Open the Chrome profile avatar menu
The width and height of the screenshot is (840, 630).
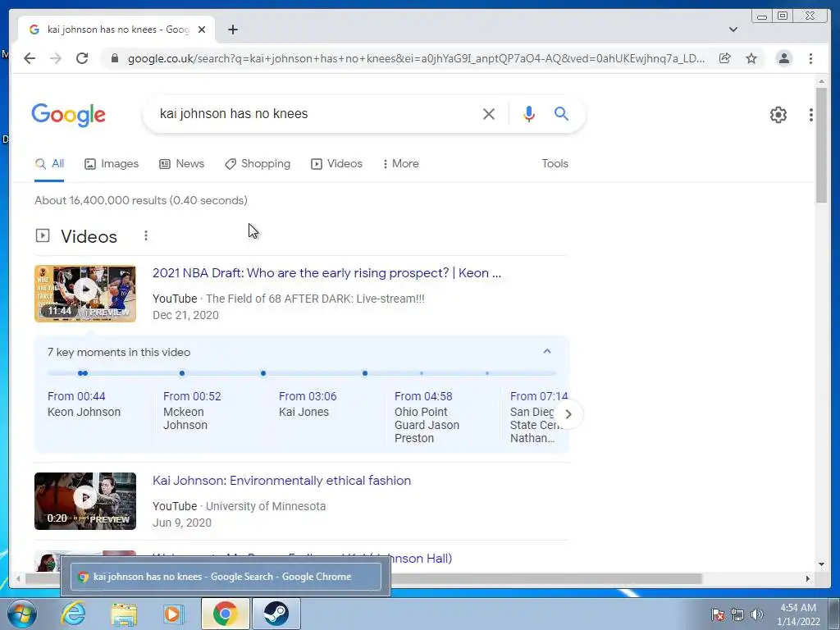783,58
